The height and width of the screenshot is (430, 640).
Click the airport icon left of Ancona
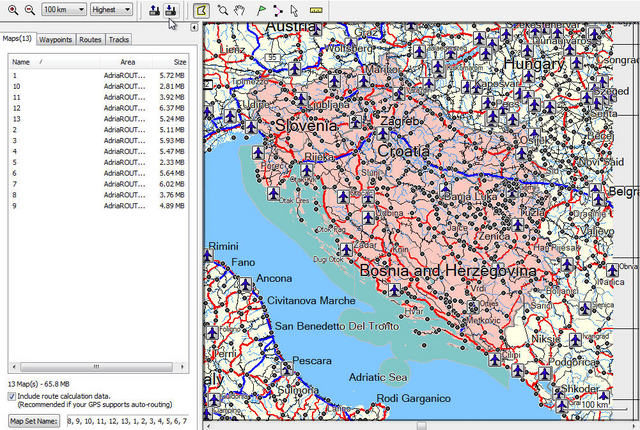point(245,284)
